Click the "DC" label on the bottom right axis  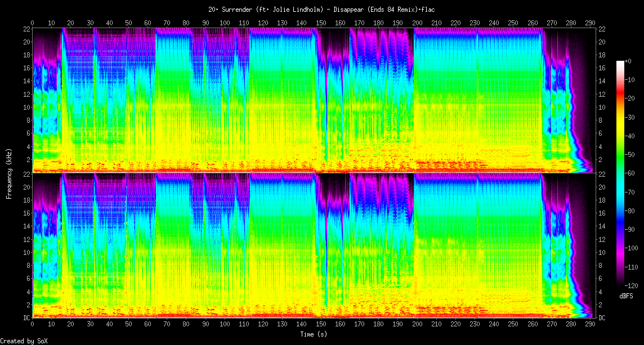602,317
